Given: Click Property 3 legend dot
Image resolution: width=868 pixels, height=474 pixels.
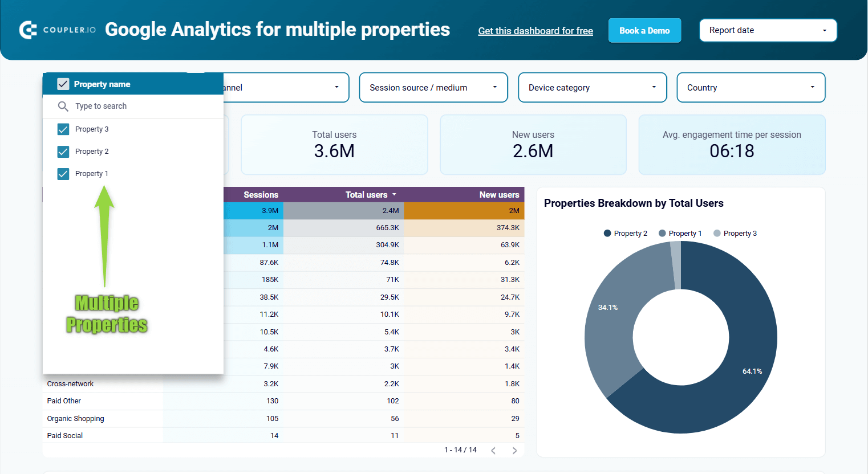Looking at the screenshot, I should coord(717,233).
